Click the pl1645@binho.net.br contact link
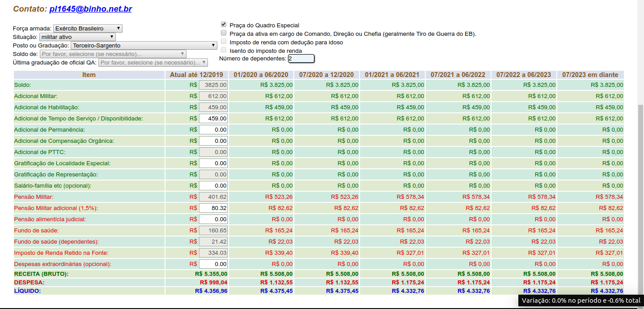The image size is (644, 309). coord(90,9)
